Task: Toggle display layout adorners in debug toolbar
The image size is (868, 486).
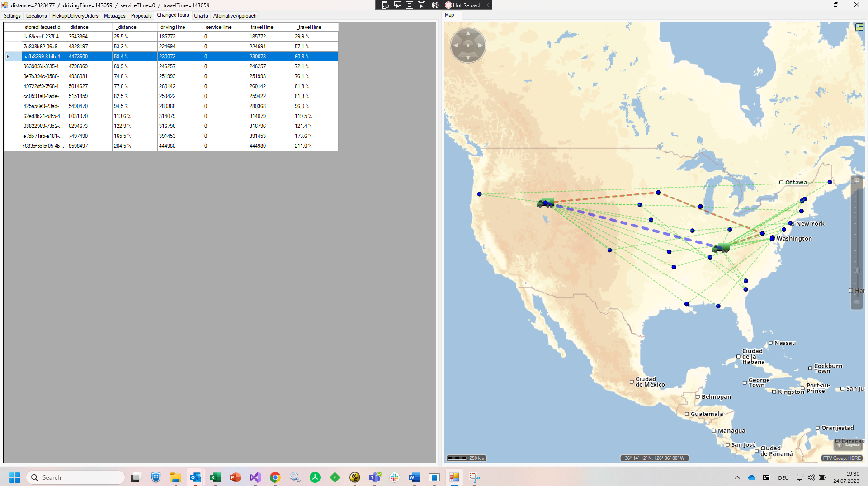Action: [410, 5]
